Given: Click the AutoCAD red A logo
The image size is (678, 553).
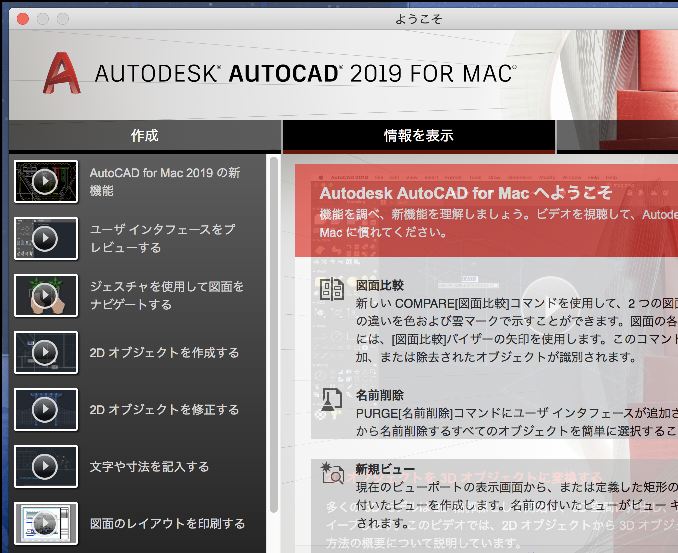Looking at the screenshot, I should pyautogui.click(x=61, y=73).
